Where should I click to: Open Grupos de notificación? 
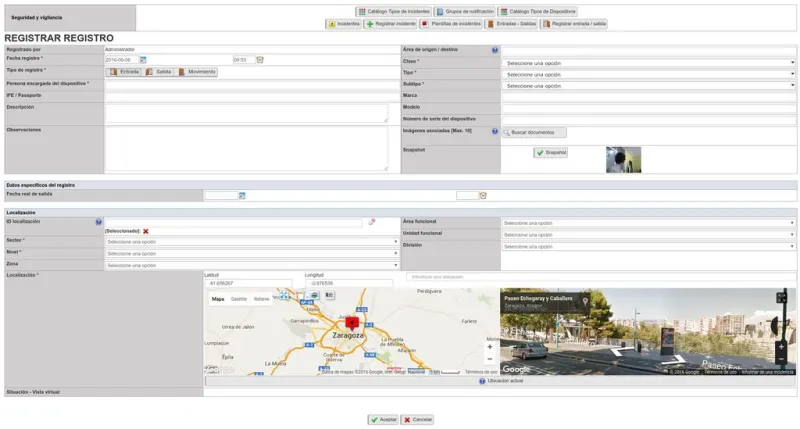point(465,11)
